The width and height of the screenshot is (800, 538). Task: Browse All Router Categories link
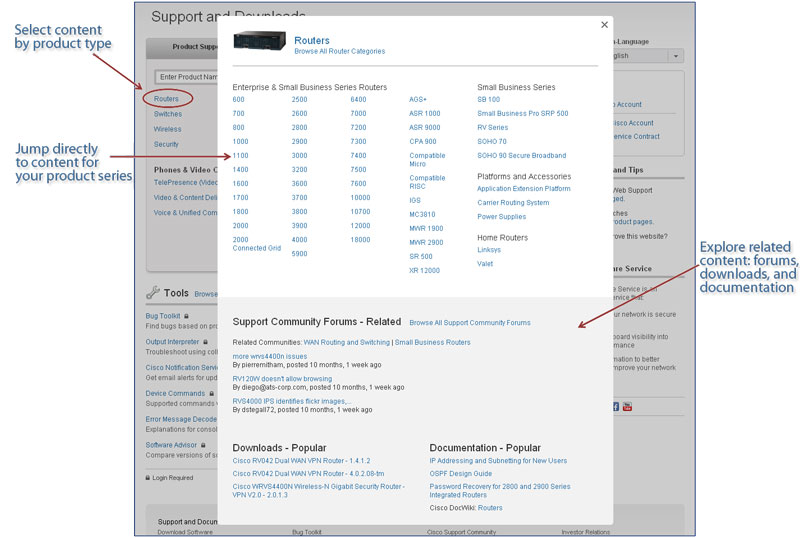point(339,52)
